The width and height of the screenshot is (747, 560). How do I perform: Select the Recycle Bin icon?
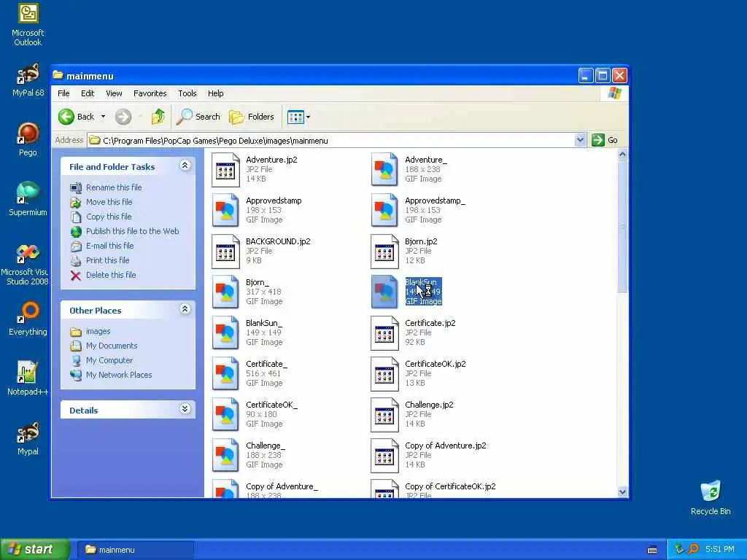pos(711,498)
